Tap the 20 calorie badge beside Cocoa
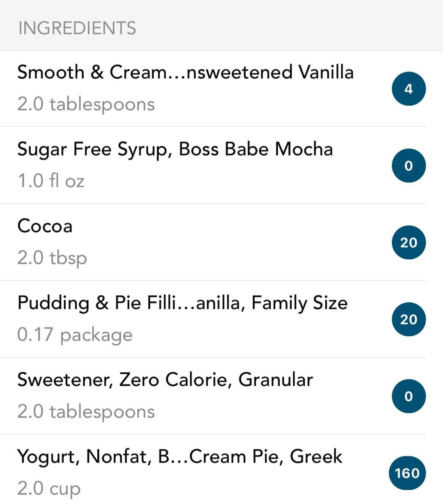This screenshot has height=504, width=443. tap(409, 242)
